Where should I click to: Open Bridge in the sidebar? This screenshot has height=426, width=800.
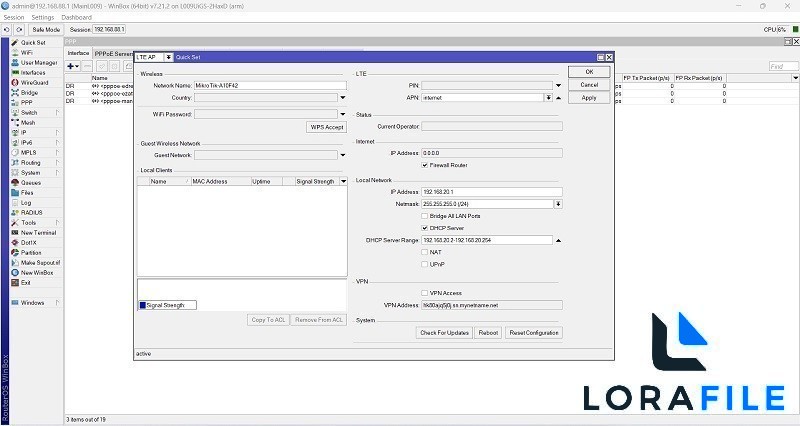[x=29, y=93]
